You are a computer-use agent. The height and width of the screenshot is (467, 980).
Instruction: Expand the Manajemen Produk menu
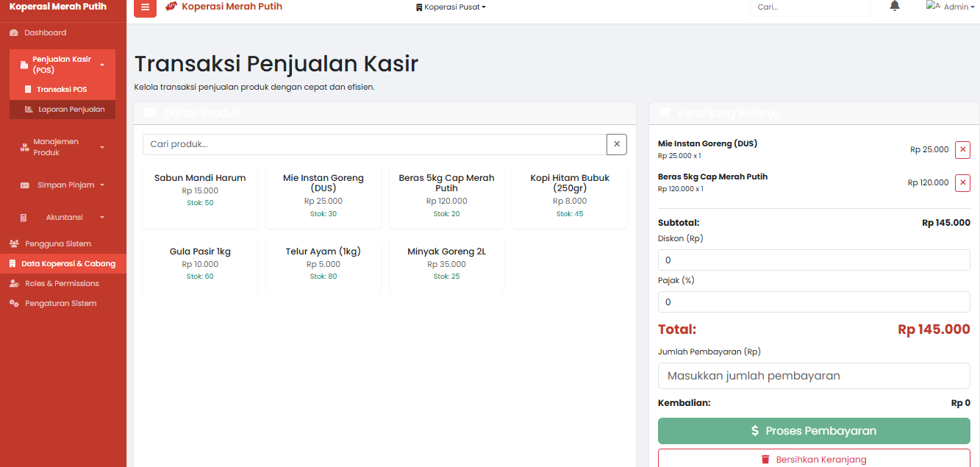pyautogui.click(x=62, y=147)
